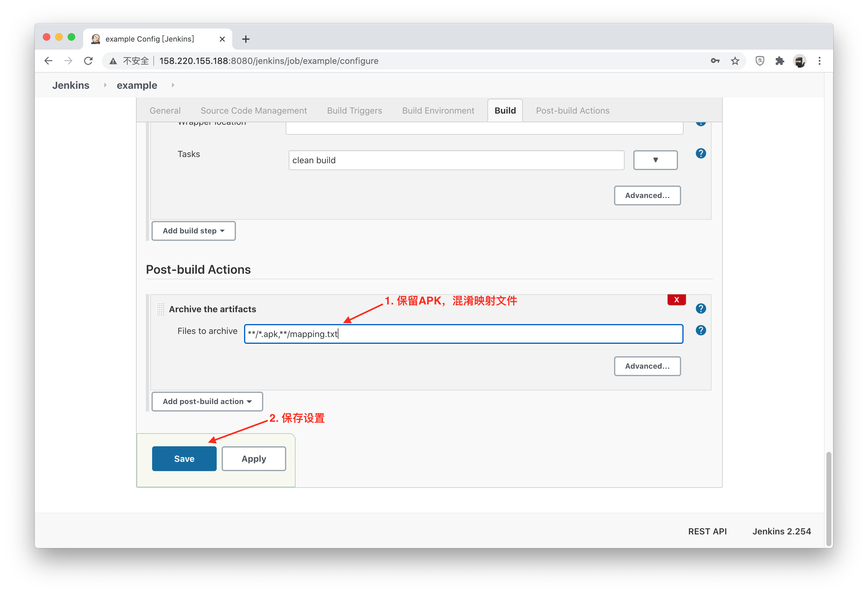This screenshot has height=594, width=868.
Task: Click the Apply button
Action: point(254,459)
